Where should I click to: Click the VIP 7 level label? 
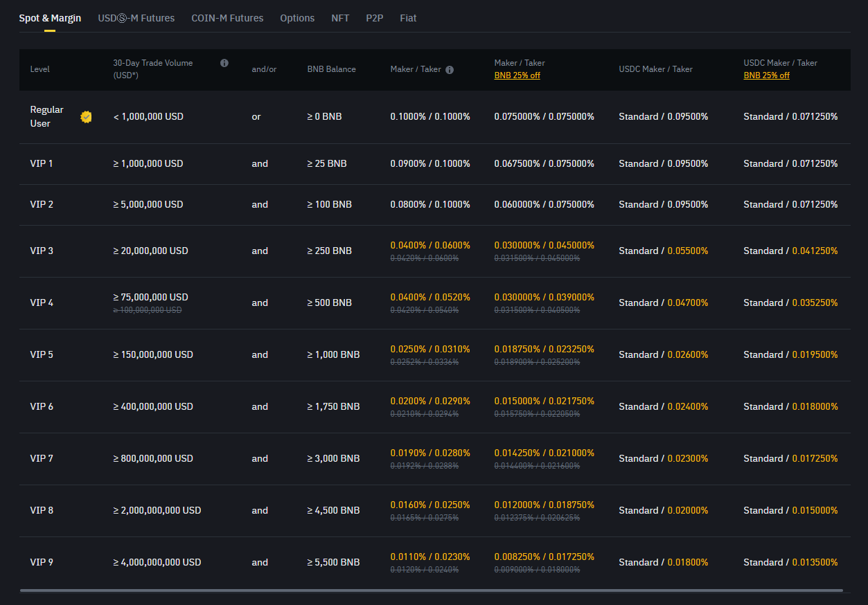click(x=42, y=458)
